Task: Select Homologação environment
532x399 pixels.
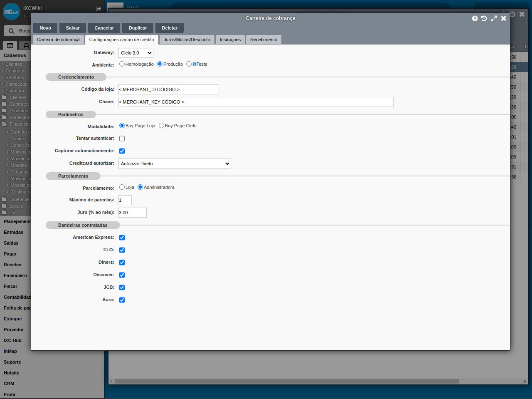Action: tap(122, 64)
